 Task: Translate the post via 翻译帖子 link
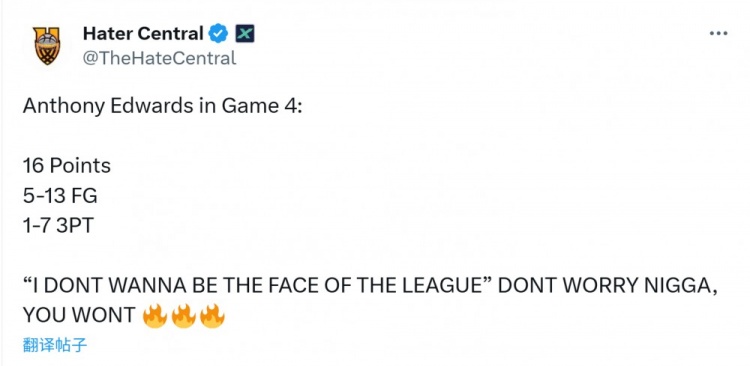(x=55, y=344)
